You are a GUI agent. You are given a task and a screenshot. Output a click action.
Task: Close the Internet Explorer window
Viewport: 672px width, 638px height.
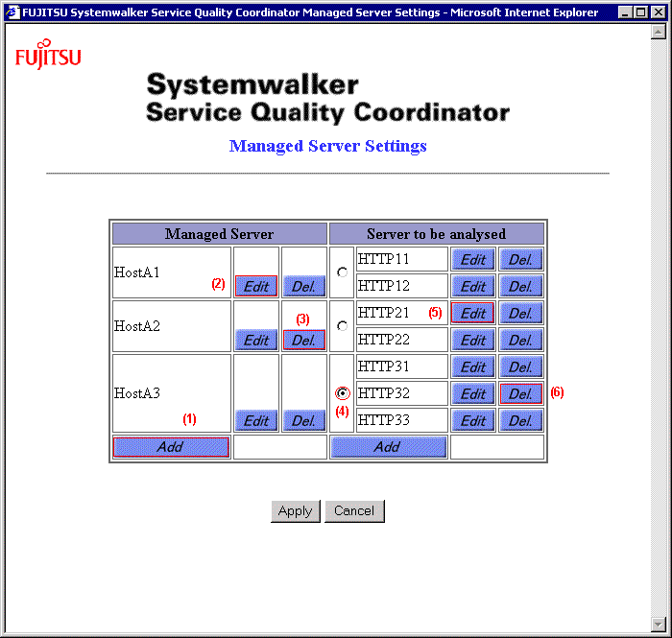coord(658,12)
